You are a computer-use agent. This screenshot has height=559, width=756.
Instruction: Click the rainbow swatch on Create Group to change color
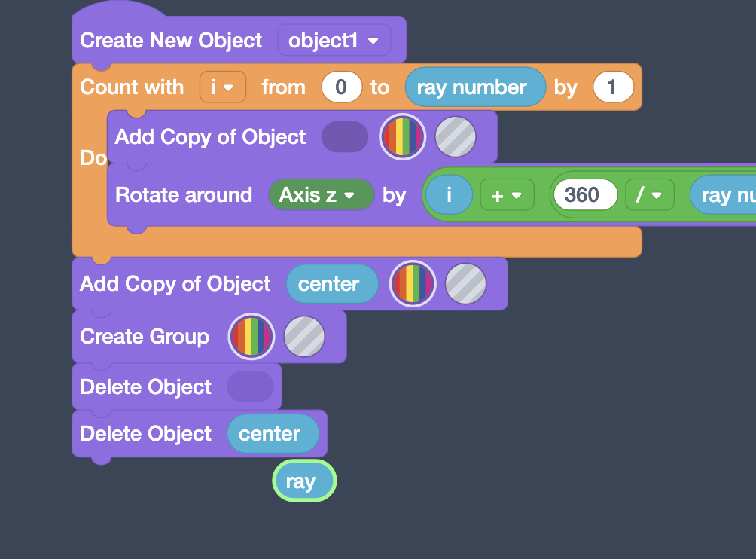pos(251,336)
